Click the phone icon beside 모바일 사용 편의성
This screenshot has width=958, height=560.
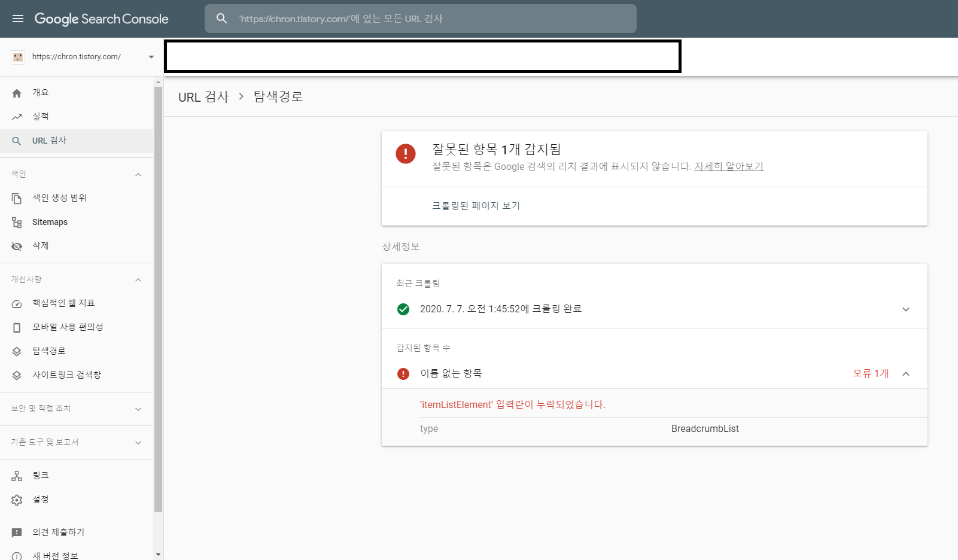click(17, 327)
